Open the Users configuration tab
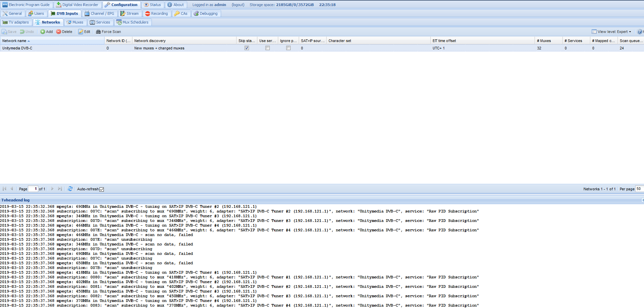The width and height of the screenshot is (644, 308). coord(36,13)
